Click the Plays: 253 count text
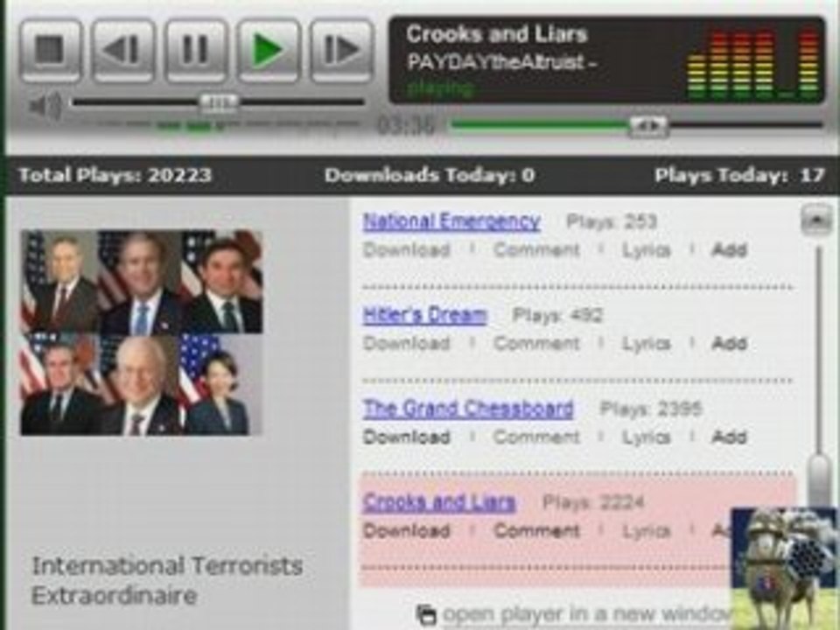840x630 pixels. point(612,221)
